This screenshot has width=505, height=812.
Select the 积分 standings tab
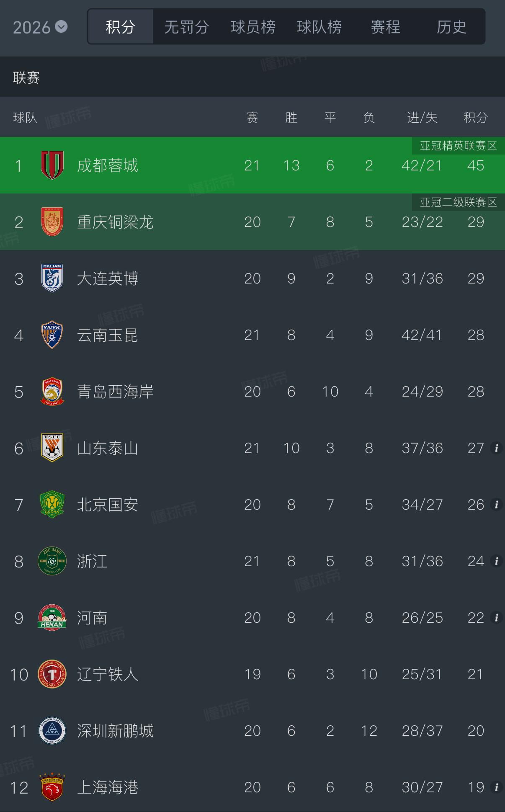pyautogui.click(x=121, y=27)
